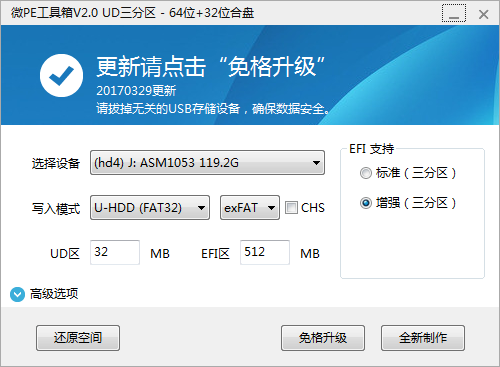Click the 写入模式 label
The height and width of the screenshot is (367, 500).
pyautogui.click(x=56, y=209)
